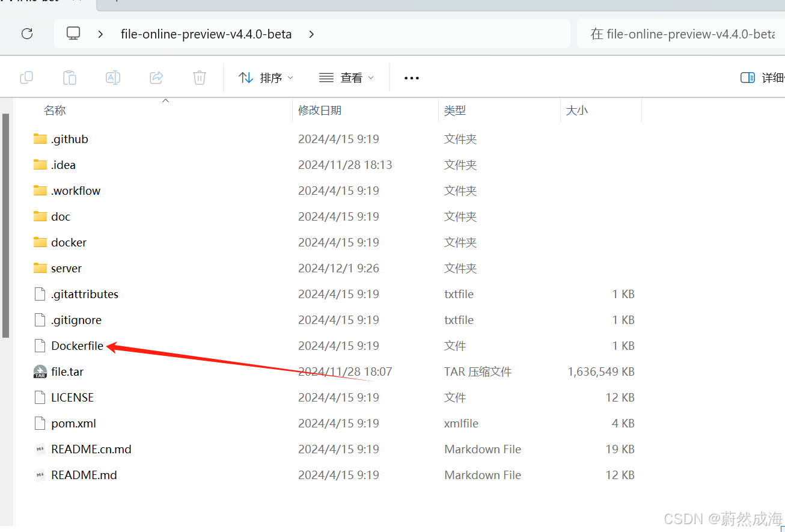Click the refresh button in address bar
This screenshot has height=532, width=785.
tap(27, 34)
